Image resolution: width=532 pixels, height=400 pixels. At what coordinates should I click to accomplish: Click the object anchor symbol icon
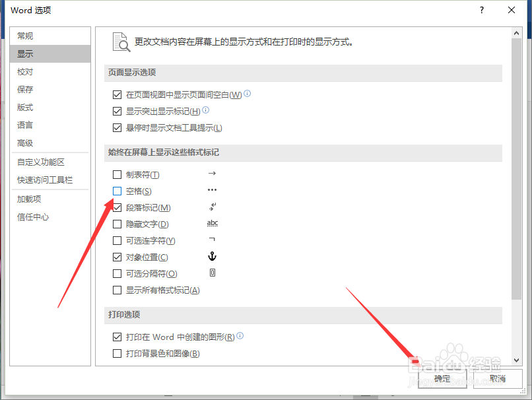[x=212, y=256]
